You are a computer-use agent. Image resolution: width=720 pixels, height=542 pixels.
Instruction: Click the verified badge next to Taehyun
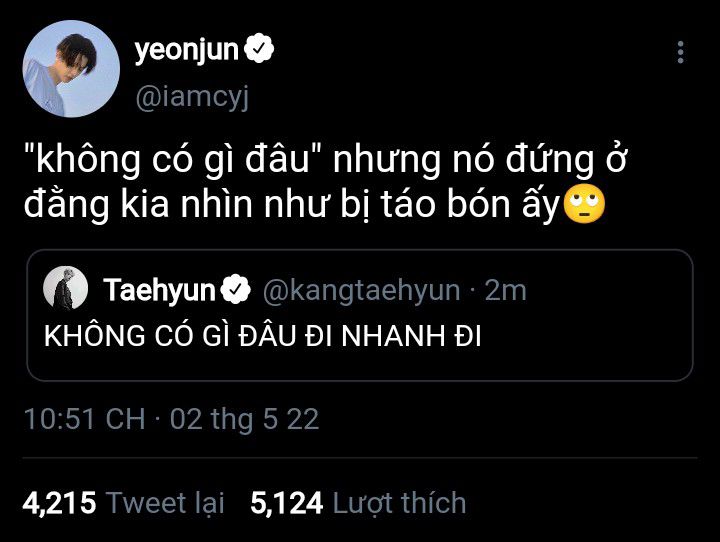pos(236,291)
